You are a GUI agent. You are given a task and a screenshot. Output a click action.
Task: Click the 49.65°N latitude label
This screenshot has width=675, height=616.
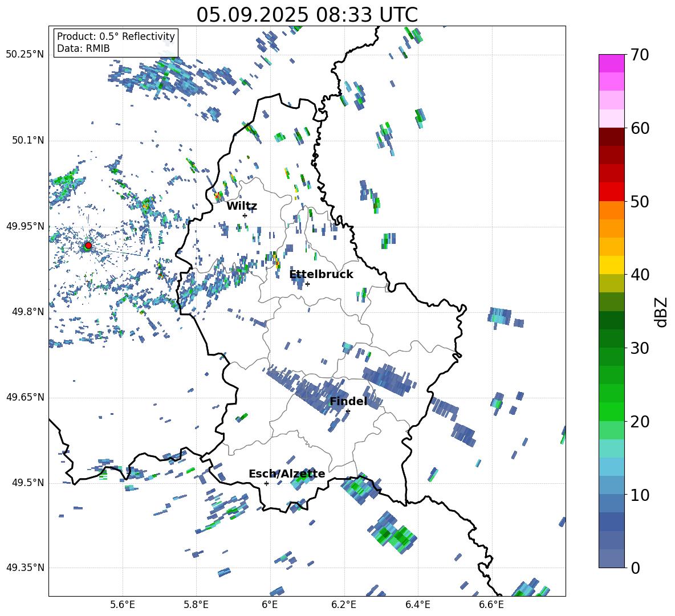point(25,397)
